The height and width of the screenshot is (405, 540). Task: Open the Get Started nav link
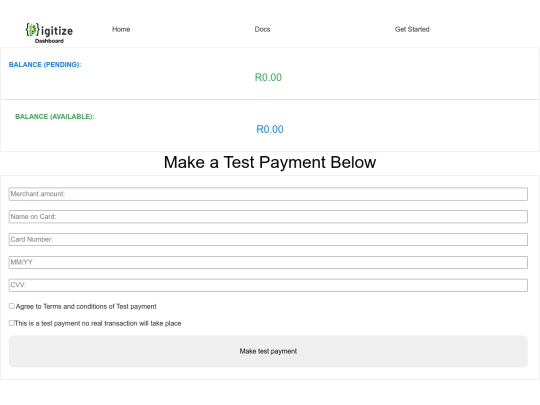[412, 29]
